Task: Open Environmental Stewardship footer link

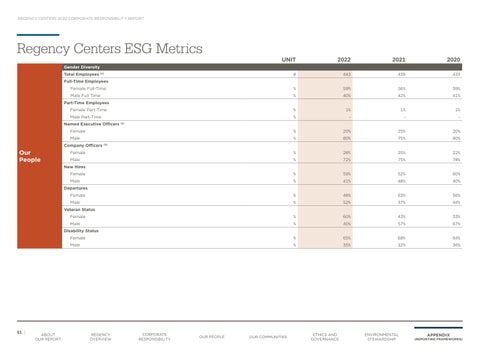Action: [x=381, y=337]
